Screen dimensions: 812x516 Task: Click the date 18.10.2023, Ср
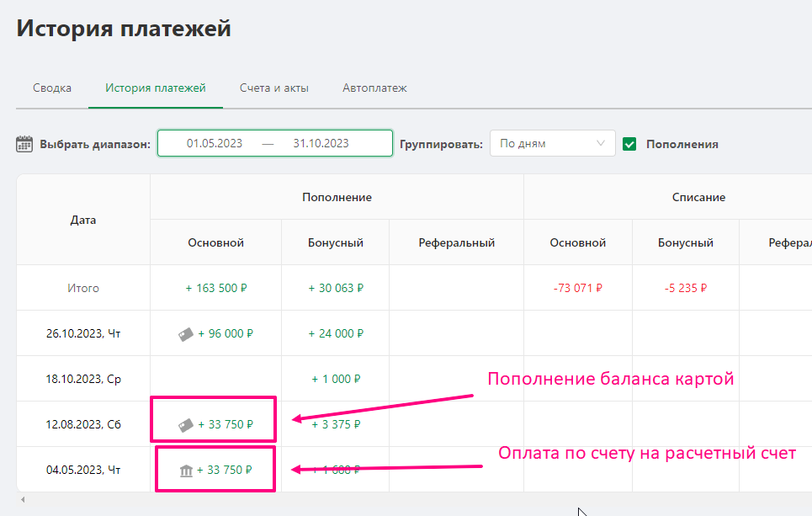(83, 380)
